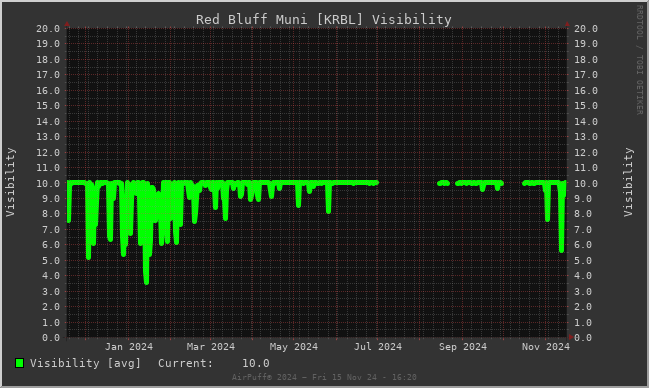Click the 10.0 label on right axis
Viewport: 649px width, 388px height.
point(586,183)
